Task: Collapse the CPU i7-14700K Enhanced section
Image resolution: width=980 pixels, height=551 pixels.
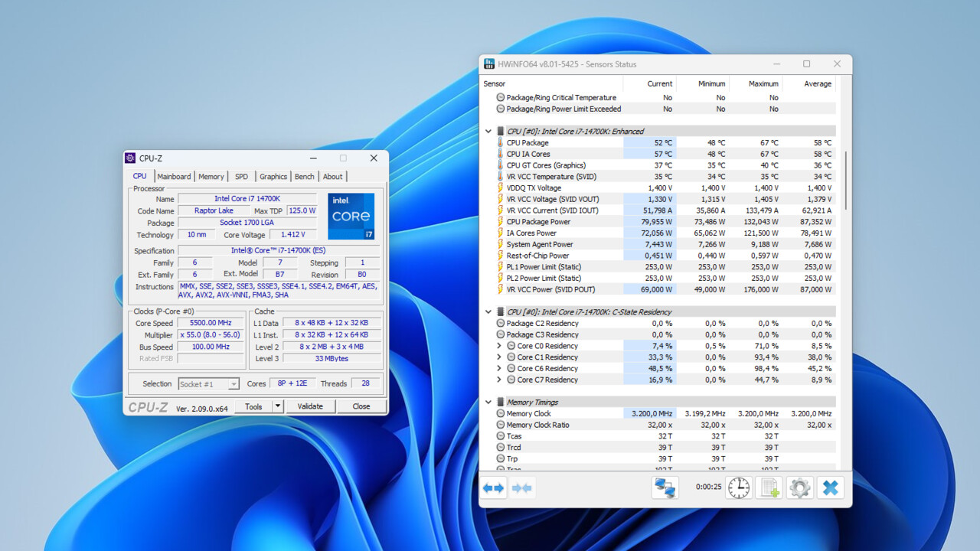Action: click(488, 131)
